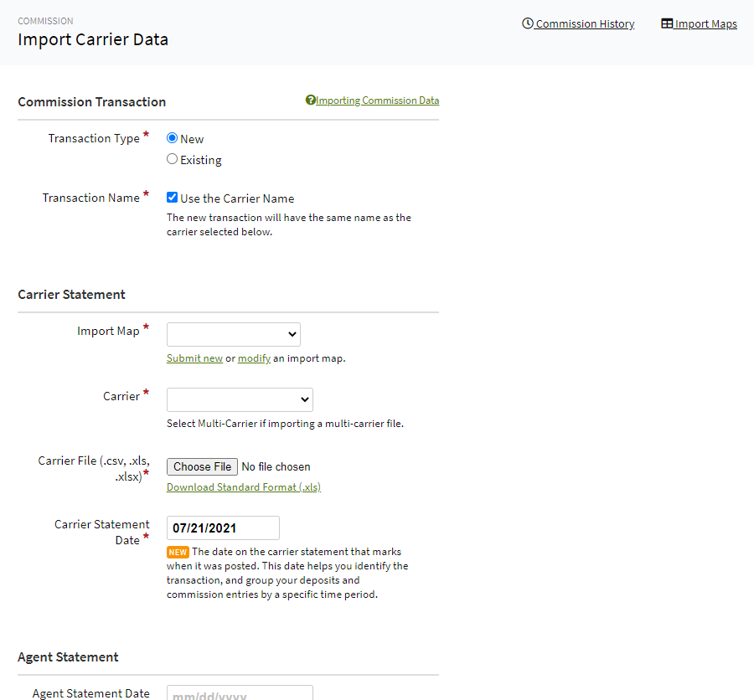Select the Existing transaction type option
The width and height of the screenshot is (754, 700).
coord(172,158)
